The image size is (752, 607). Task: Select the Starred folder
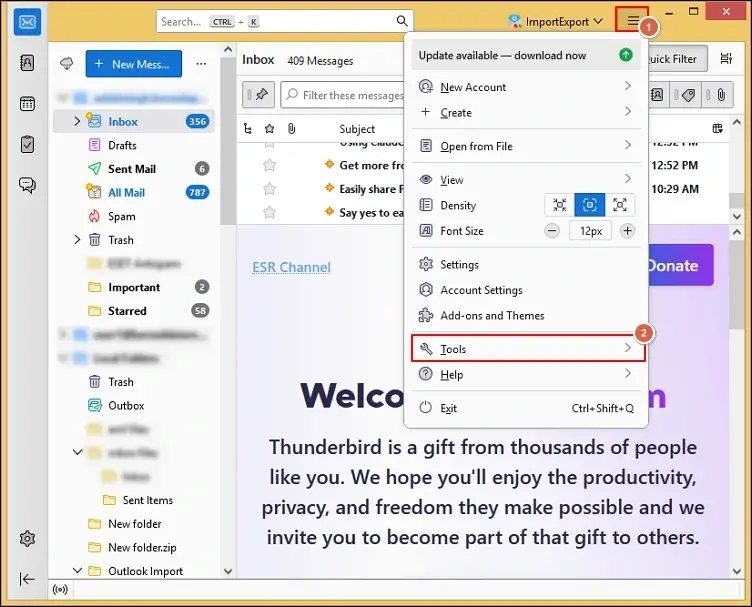134,311
